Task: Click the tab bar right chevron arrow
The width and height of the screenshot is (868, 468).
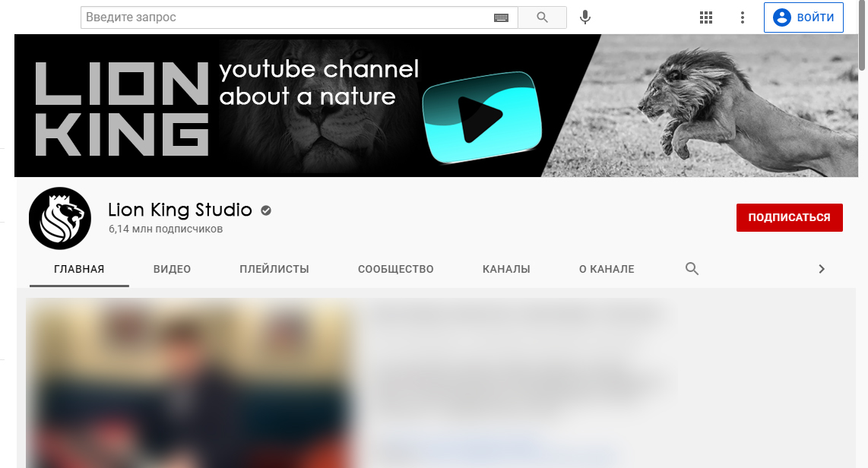Action: tap(822, 269)
